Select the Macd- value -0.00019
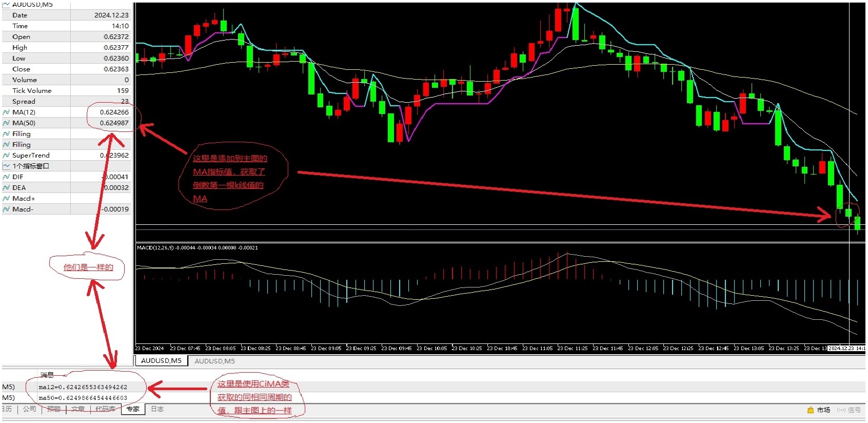This screenshot has height=423, width=868. point(115,209)
